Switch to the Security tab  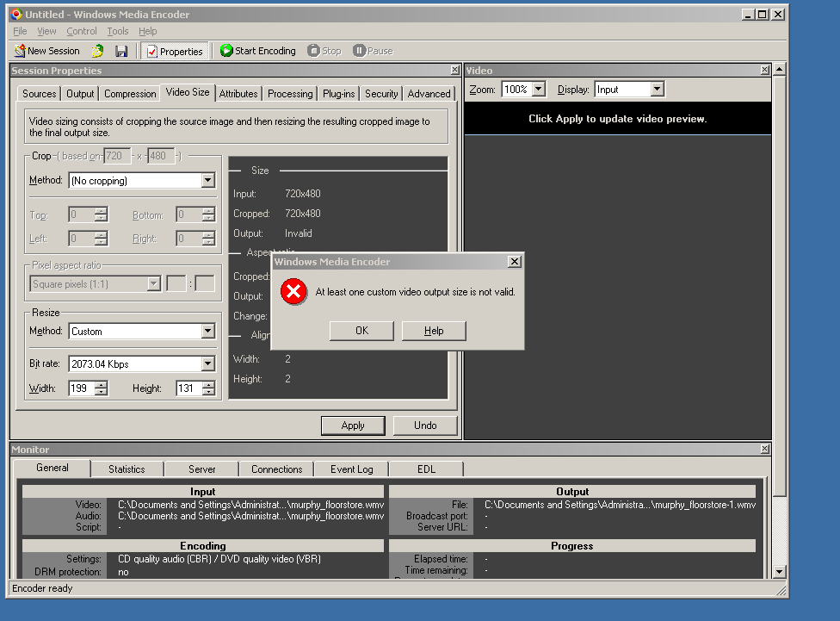(x=381, y=94)
